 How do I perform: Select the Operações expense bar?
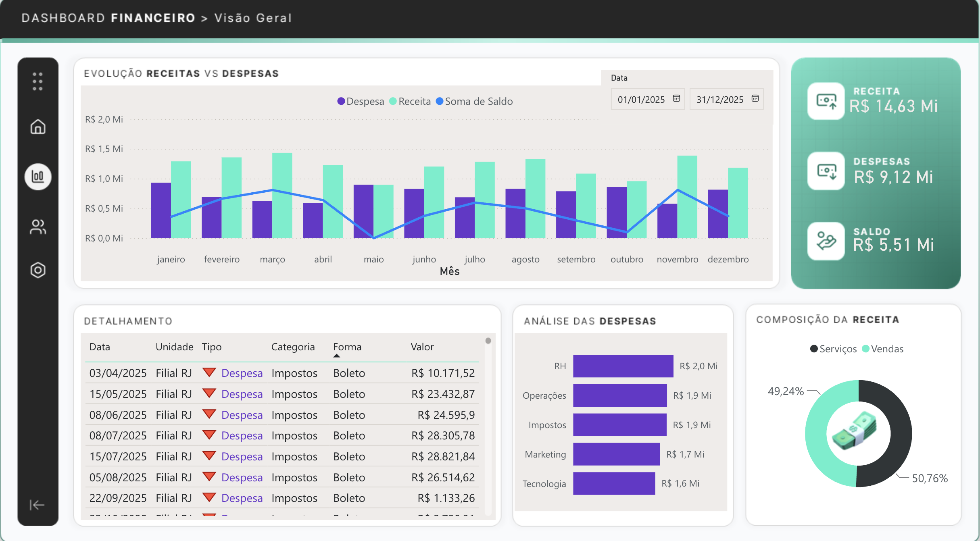tap(620, 395)
